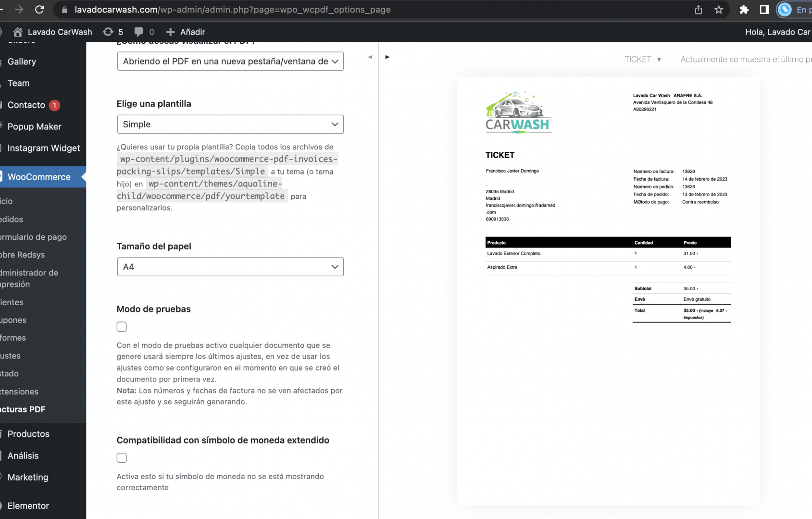Open the Estado submenu item
The image size is (812, 519).
[9, 373]
